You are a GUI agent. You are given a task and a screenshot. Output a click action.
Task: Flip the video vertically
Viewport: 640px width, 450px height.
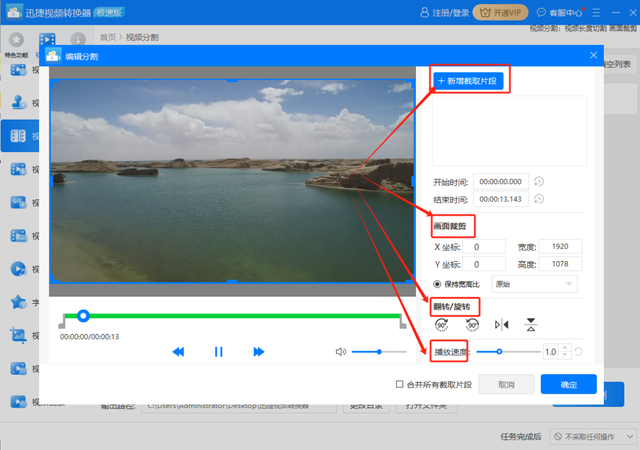click(532, 325)
